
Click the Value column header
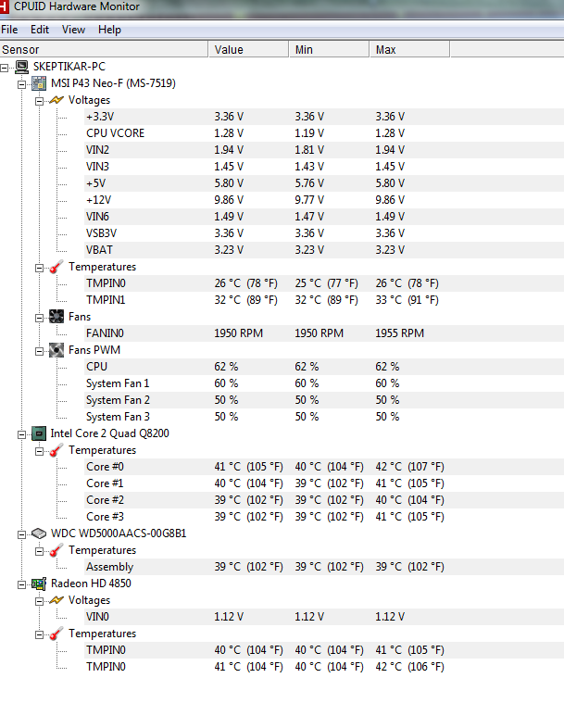point(248,50)
